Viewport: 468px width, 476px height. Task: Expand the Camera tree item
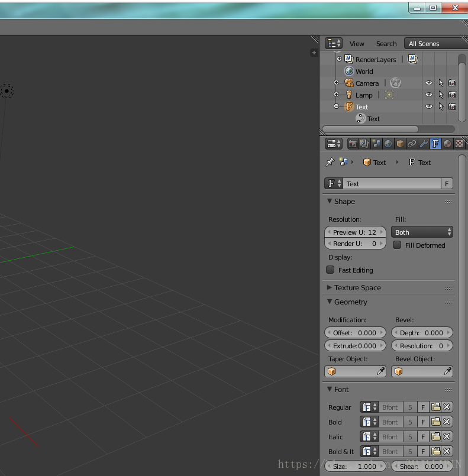pos(336,83)
